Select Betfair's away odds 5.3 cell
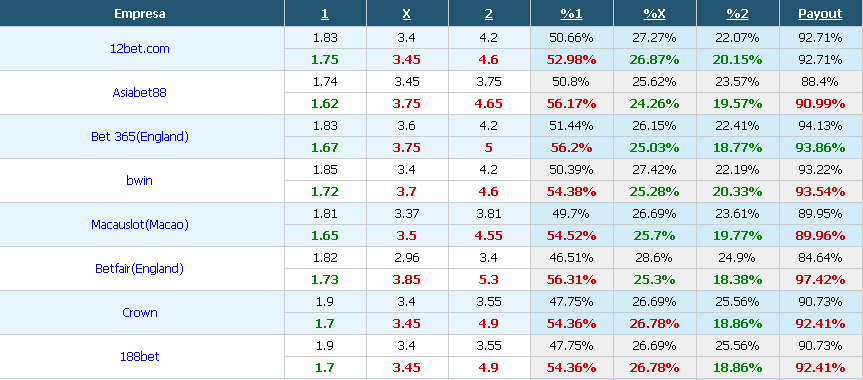The image size is (863, 380). coord(489,280)
